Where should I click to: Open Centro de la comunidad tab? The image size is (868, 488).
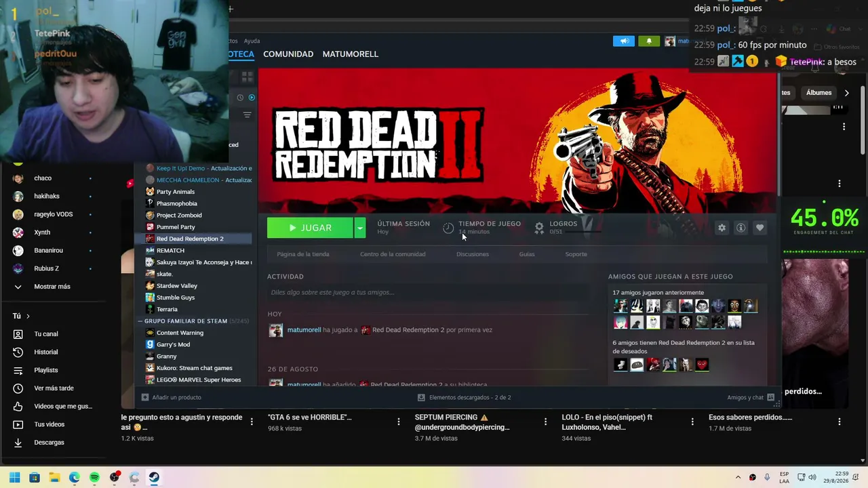(x=393, y=254)
